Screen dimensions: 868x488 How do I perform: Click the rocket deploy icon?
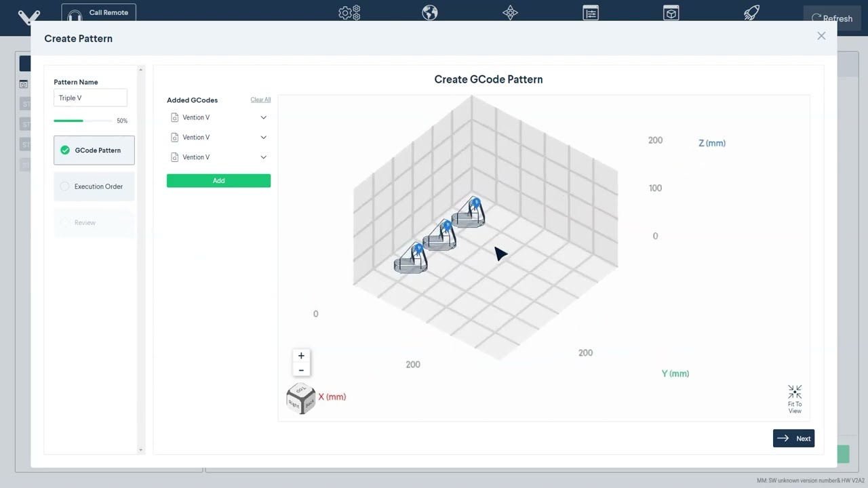pyautogui.click(x=751, y=12)
